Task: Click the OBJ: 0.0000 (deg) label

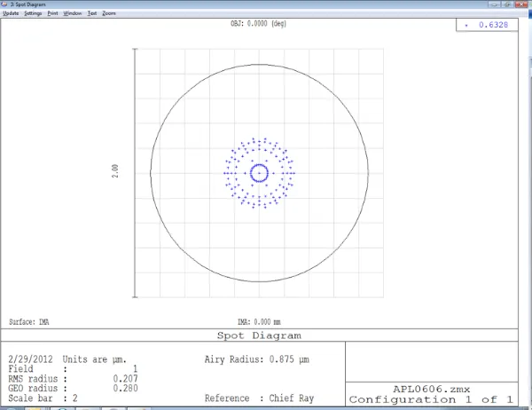Action: pyautogui.click(x=259, y=24)
